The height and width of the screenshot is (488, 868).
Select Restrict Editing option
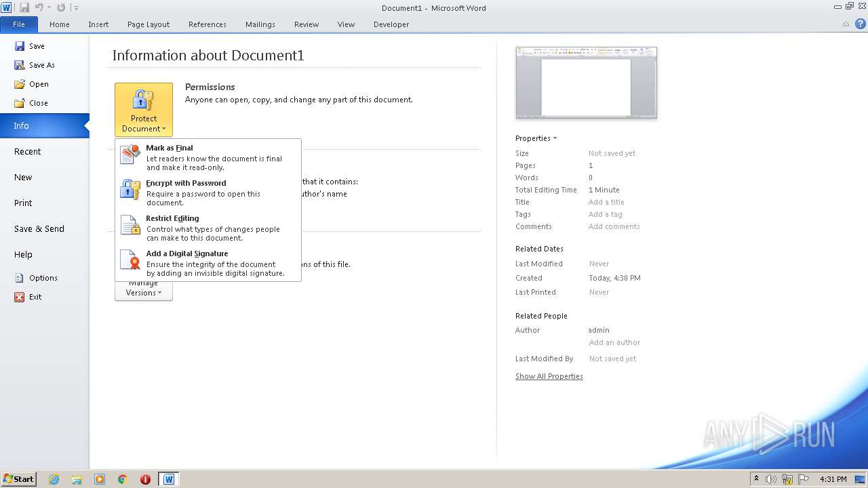(208, 228)
